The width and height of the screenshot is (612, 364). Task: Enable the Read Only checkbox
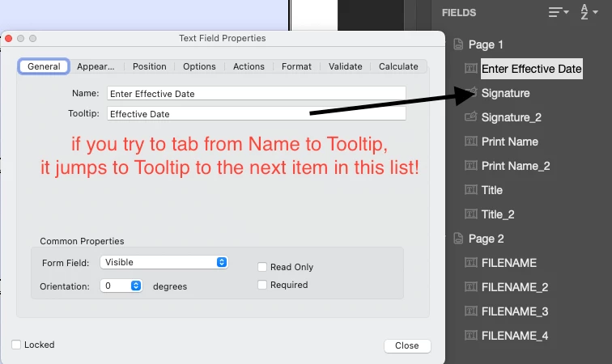262,267
